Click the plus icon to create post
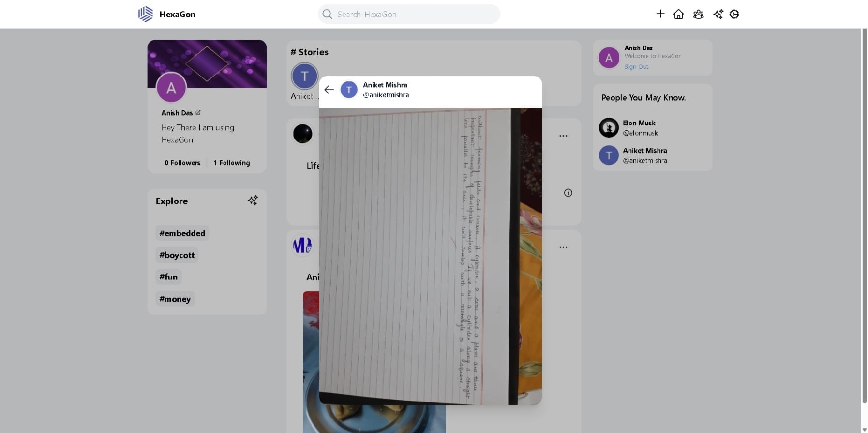 coord(660,14)
